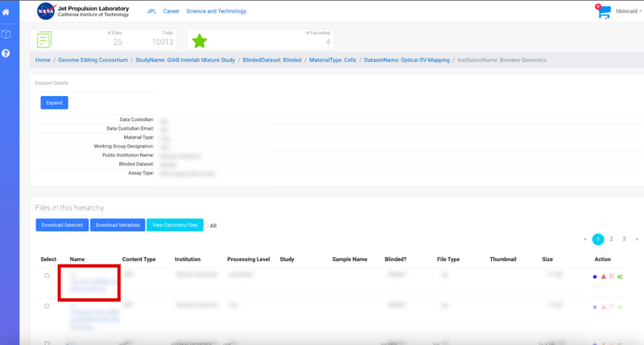644x345 pixels.
Task: Favorite the second file with star icon
Action: pyautogui.click(x=595, y=307)
